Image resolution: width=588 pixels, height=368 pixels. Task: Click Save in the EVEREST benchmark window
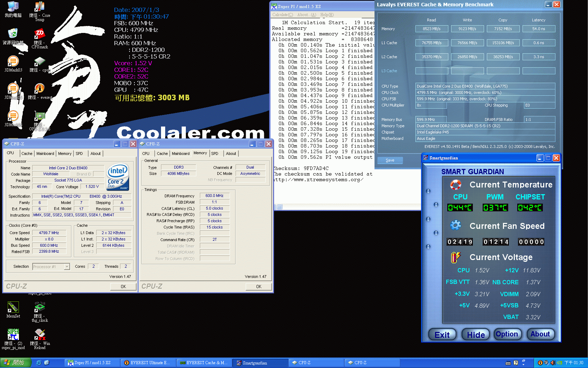tap(390, 160)
